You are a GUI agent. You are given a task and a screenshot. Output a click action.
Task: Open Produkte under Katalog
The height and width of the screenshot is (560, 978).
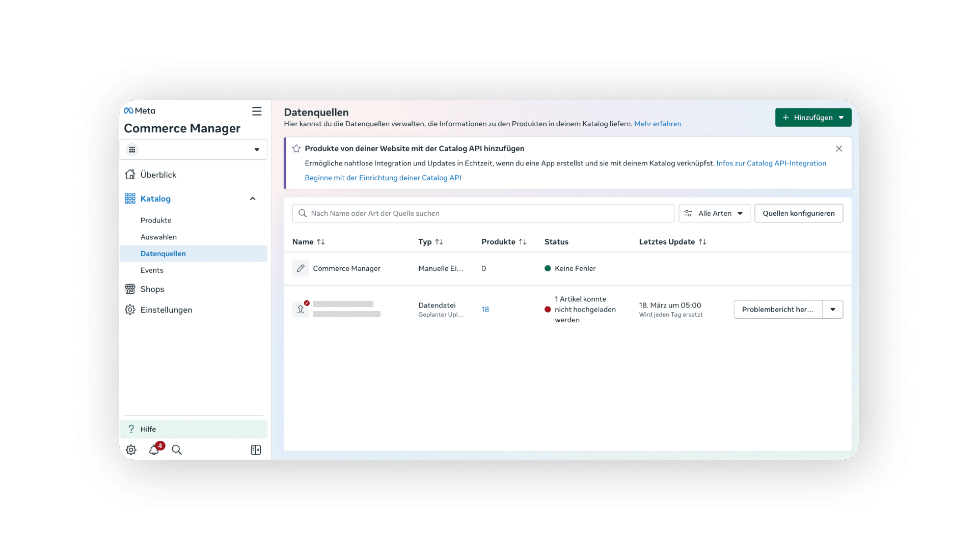point(156,220)
